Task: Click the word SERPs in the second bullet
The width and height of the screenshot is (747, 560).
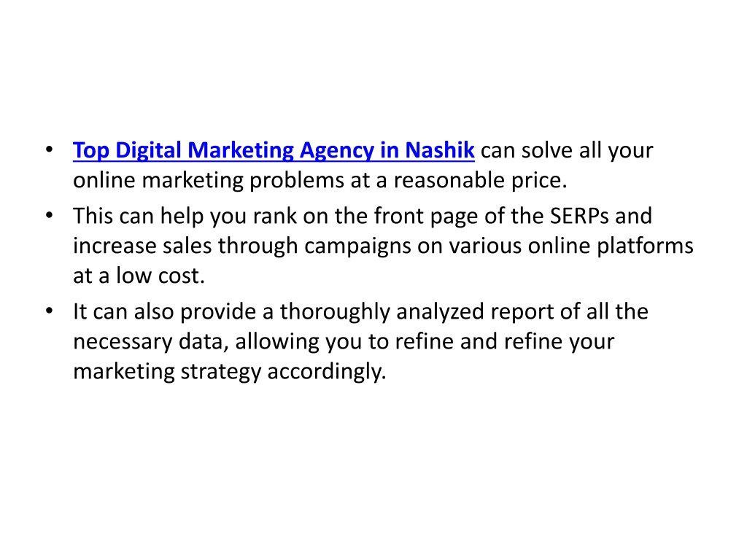Action: click(579, 216)
